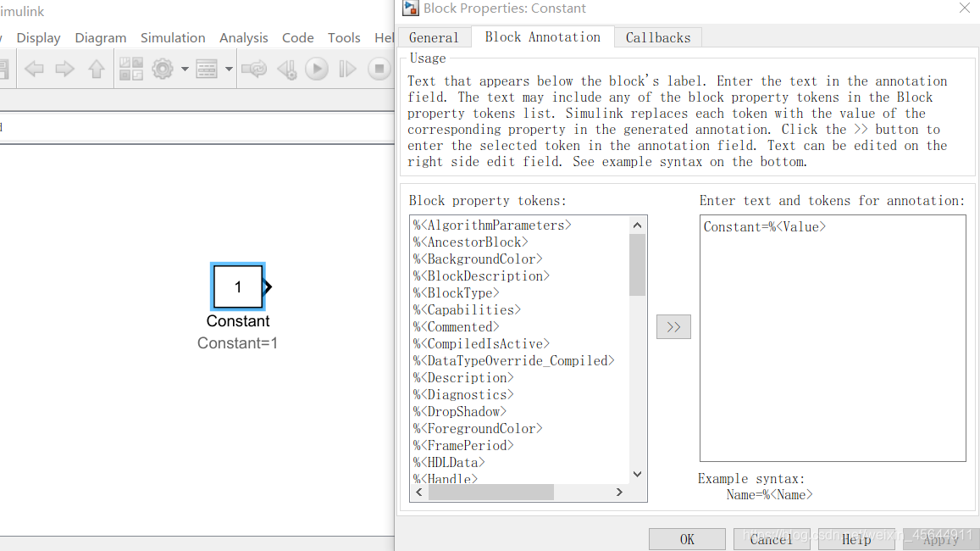Click the step forward playback icon
The height and width of the screenshot is (551, 980).
click(x=347, y=69)
